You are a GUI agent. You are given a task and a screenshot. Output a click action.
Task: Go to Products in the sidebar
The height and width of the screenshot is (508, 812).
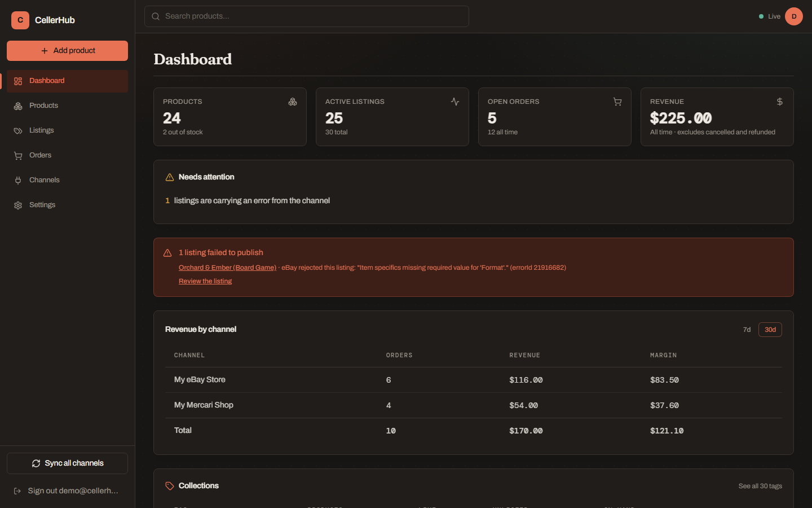coord(68,106)
